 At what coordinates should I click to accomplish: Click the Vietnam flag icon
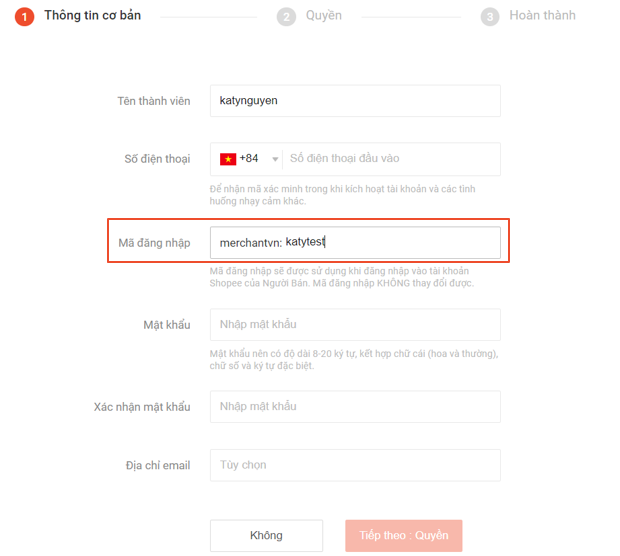228,159
